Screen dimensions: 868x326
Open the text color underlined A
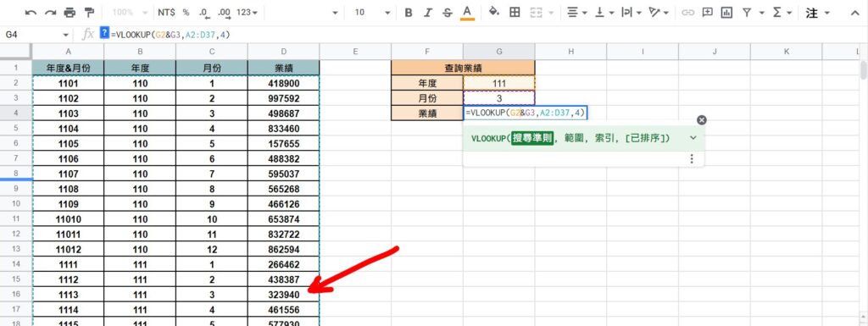coord(468,13)
